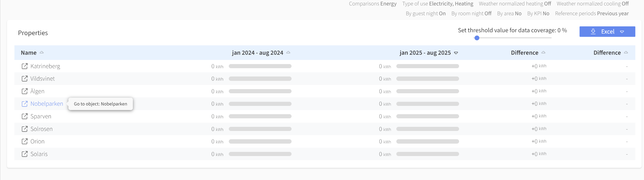
Task: Click the Type of use Electricity, Heating filter
Action: [437, 4]
